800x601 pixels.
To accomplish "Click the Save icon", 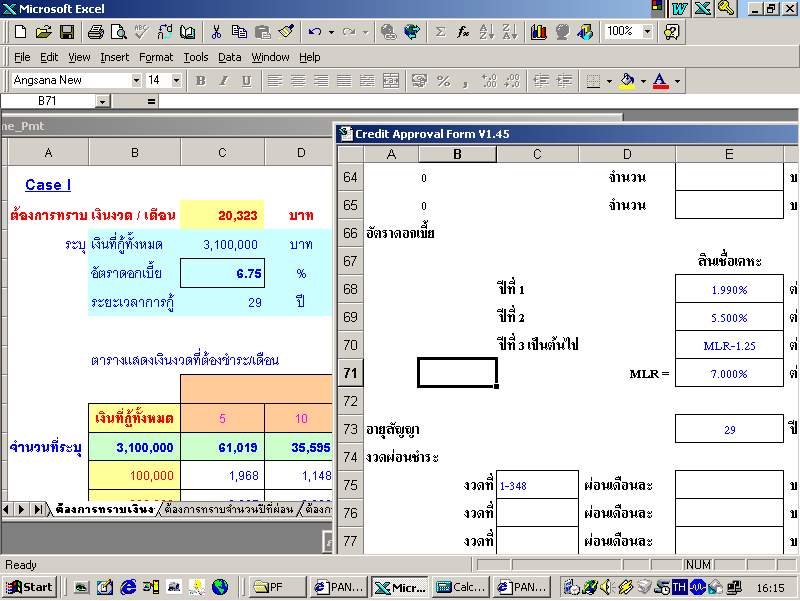I will [67, 32].
